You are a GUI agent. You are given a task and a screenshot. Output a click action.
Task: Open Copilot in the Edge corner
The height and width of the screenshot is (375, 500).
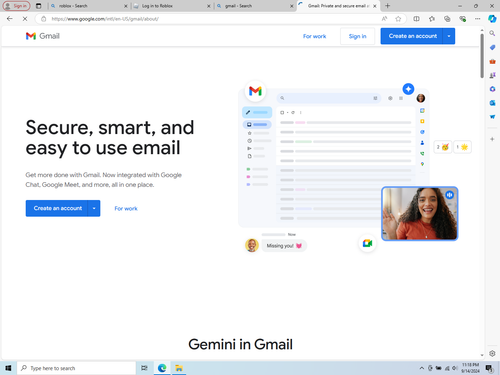[492, 19]
